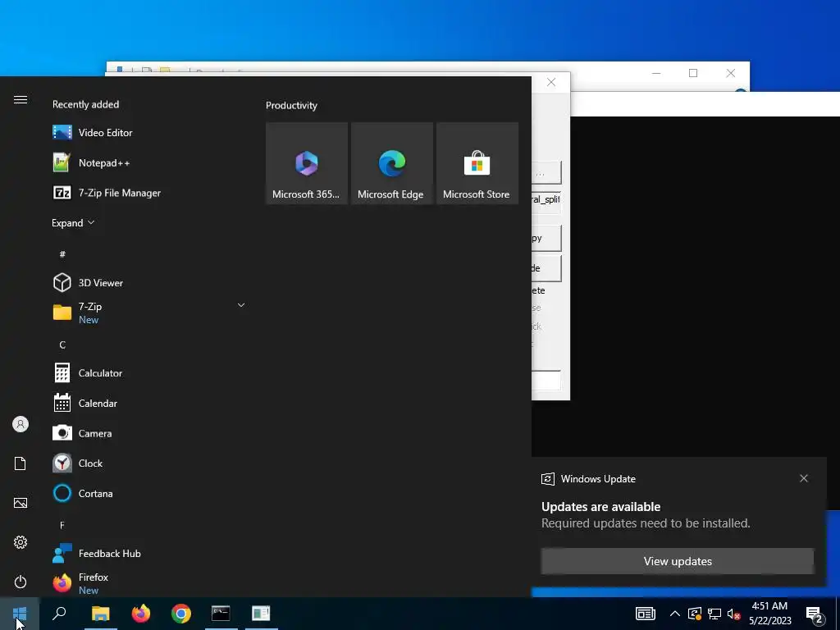This screenshot has height=630, width=840.
Task: Click the Windows Start button
Action: click(20, 614)
